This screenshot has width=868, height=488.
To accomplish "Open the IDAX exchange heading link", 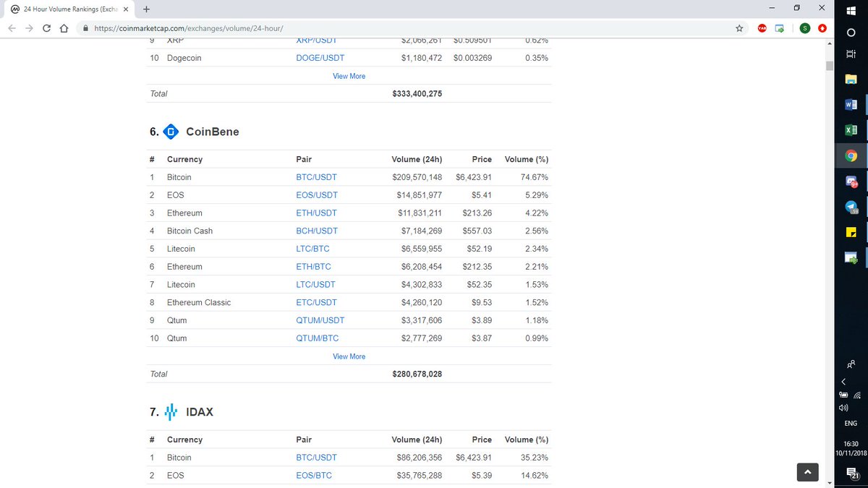I will (x=200, y=412).
